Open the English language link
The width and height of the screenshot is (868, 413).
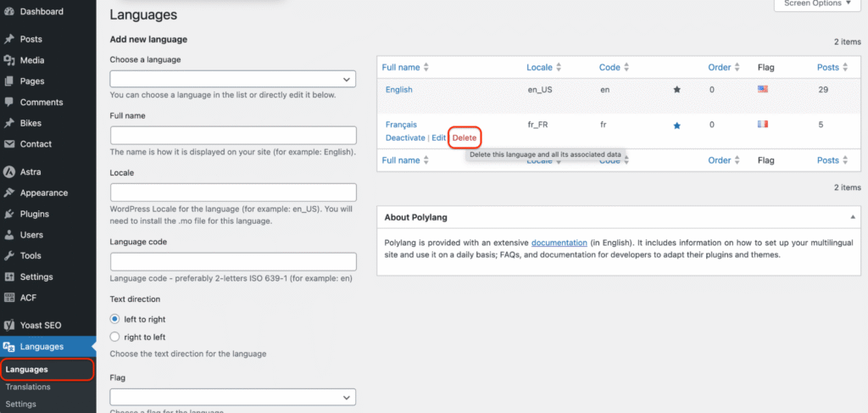(398, 90)
